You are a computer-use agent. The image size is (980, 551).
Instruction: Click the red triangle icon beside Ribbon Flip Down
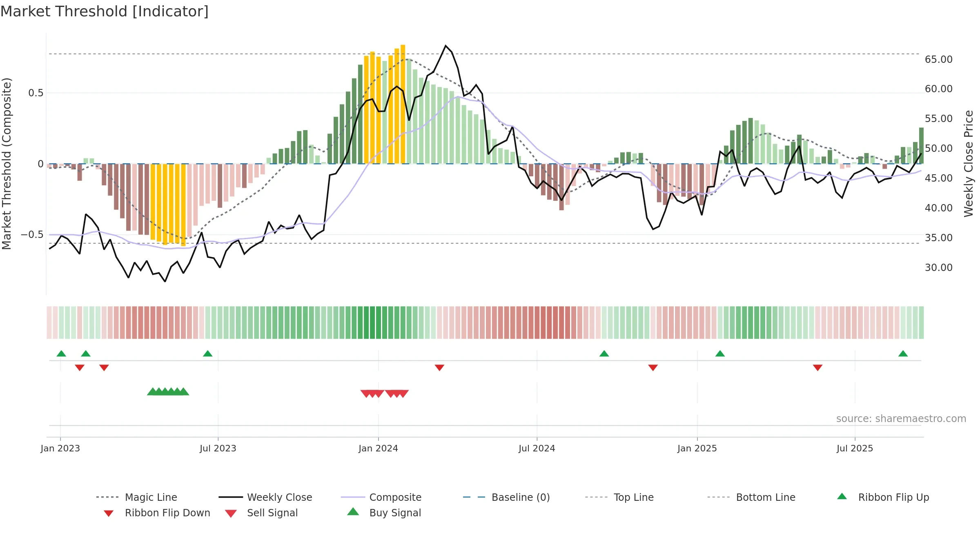coord(108,513)
